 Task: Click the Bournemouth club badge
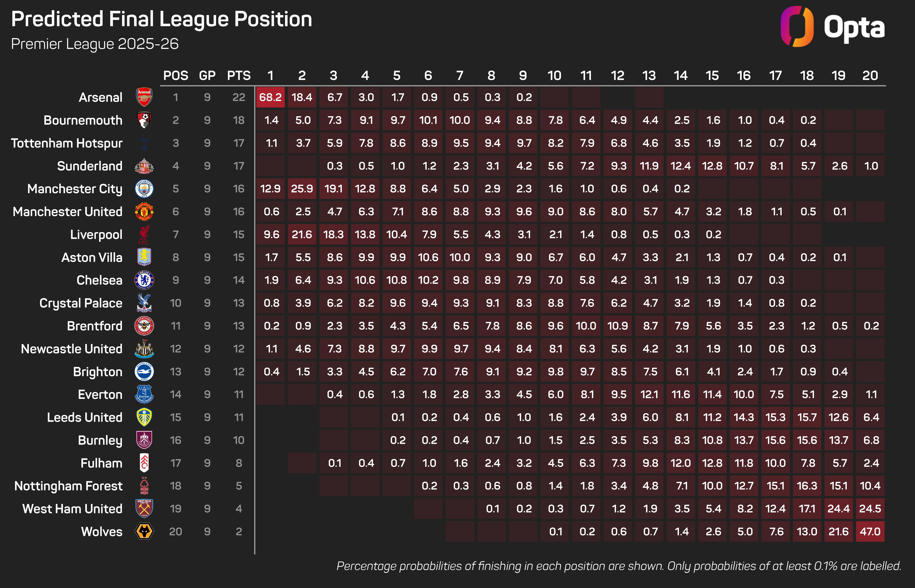coord(144,120)
